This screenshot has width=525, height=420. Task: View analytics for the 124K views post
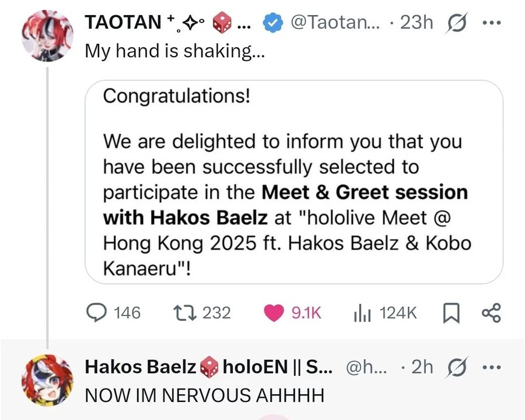362,313
